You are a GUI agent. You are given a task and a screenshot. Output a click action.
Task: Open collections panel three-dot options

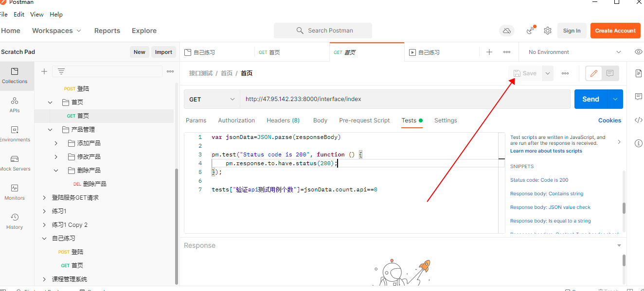(170, 71)
